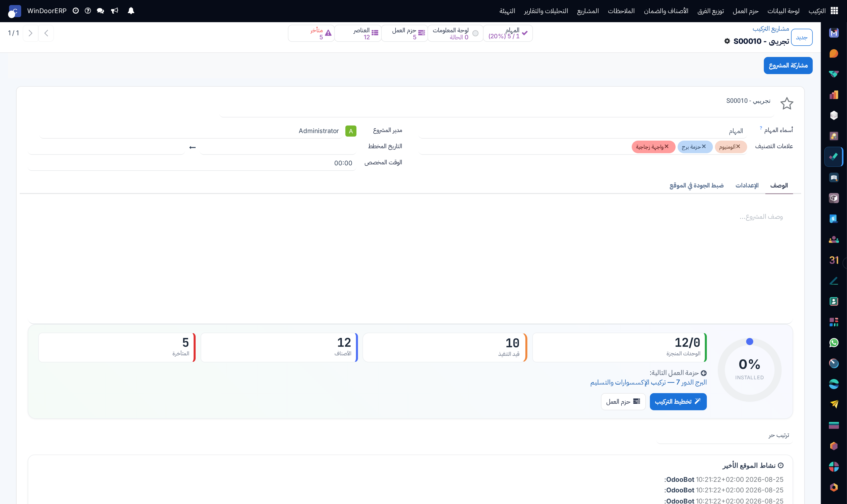Open the التحليلات والتقارير menu
Image resolution: width=847 pixels, height=504 pixels.
[546, 11]
